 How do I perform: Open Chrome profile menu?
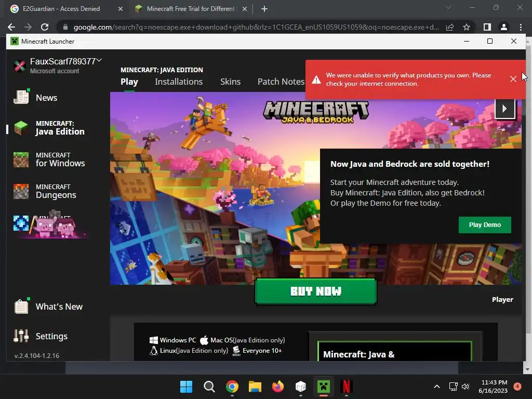click(504, 27)
